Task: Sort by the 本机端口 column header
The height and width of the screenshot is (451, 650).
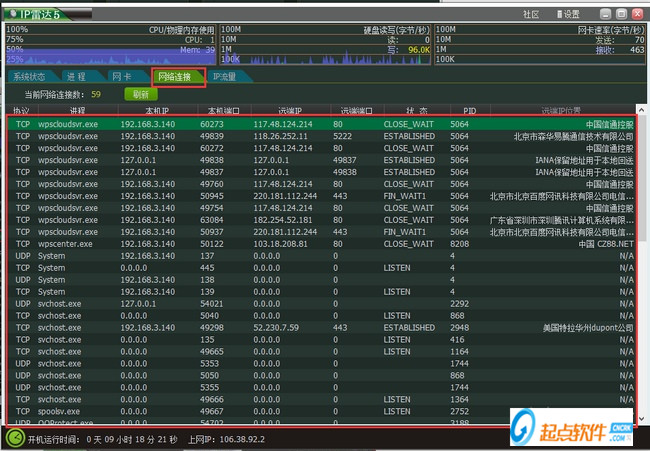Action: click(223, 111)
